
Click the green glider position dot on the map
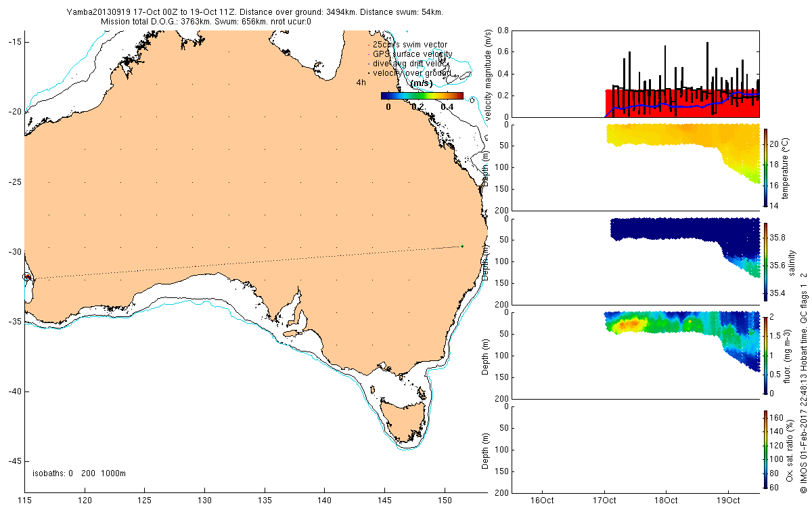(462, 246)
